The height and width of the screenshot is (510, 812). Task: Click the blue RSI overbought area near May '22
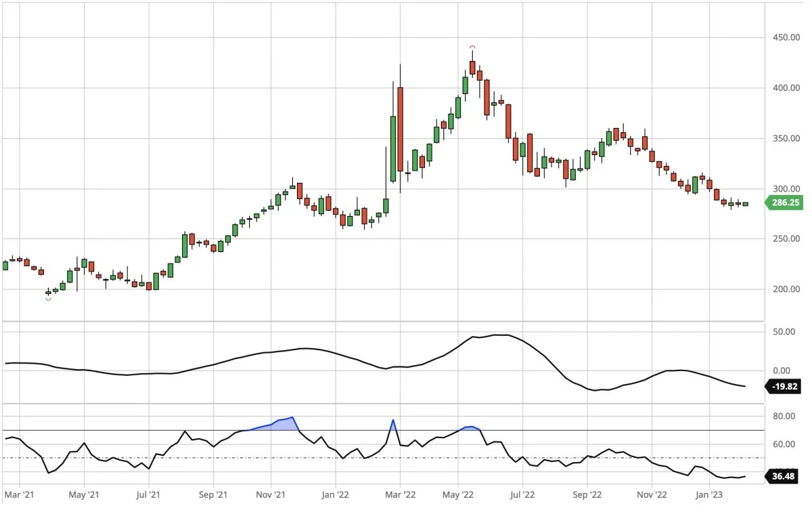pos(471,429)
